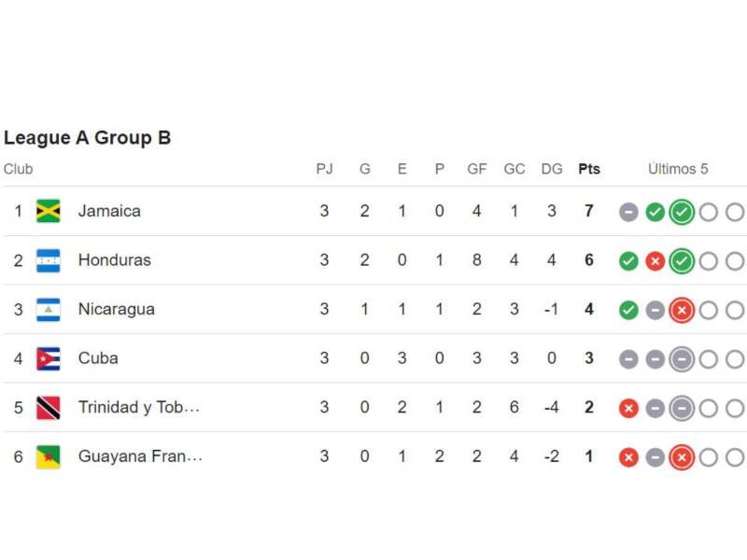Click an empty upcoming match circle for Jamaica
This screenshot has width=747, height=560.
point(707,211)
